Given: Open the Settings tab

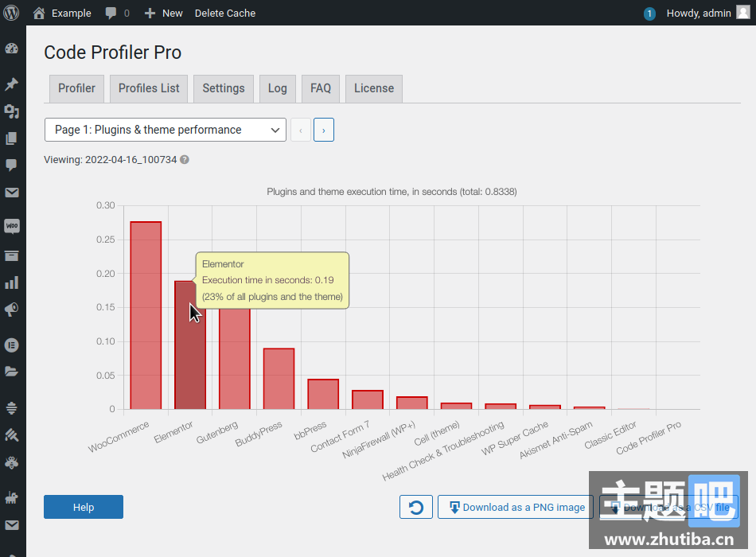Looking at the screenshot, I should 224,88.
